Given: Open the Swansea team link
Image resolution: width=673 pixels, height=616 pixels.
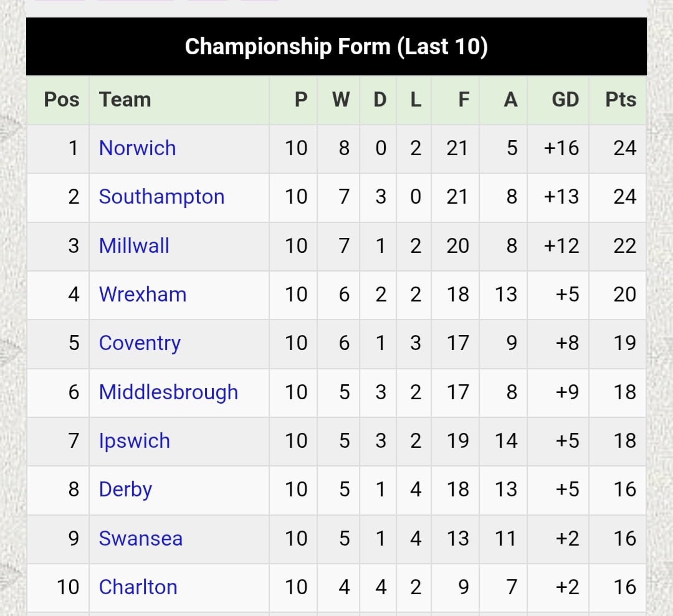Looking at the screenshot, I should click(x=141, y=538).
